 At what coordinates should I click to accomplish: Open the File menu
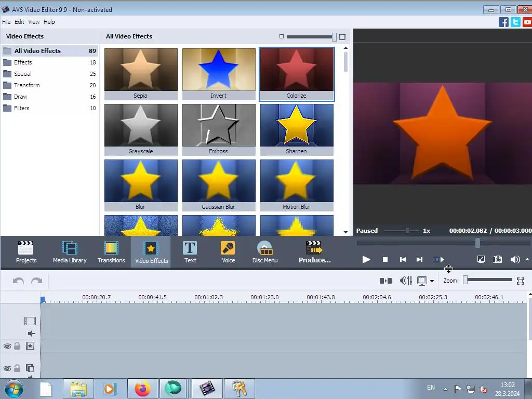click(x=6, y=22)
